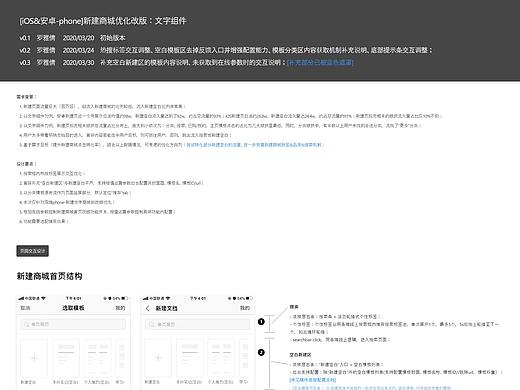The width and height of the screenshot is (520, 390).
Task: Click the 选取模板 title in the left mockup
Action: 73,308
